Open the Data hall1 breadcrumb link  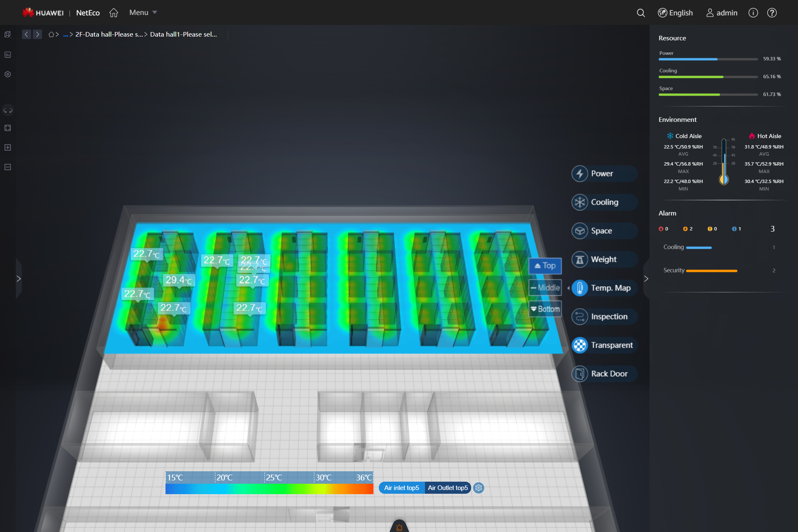click(x=183, y=34)
